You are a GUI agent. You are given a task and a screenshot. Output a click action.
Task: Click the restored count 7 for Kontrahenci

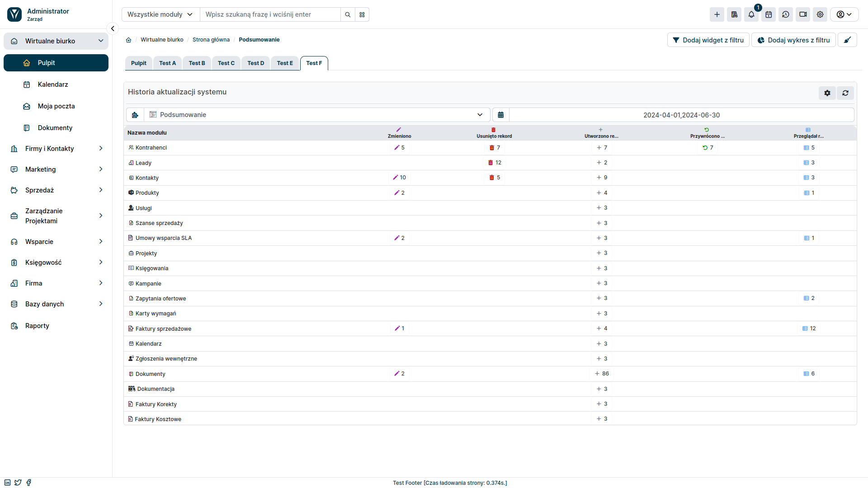(708, 148)
